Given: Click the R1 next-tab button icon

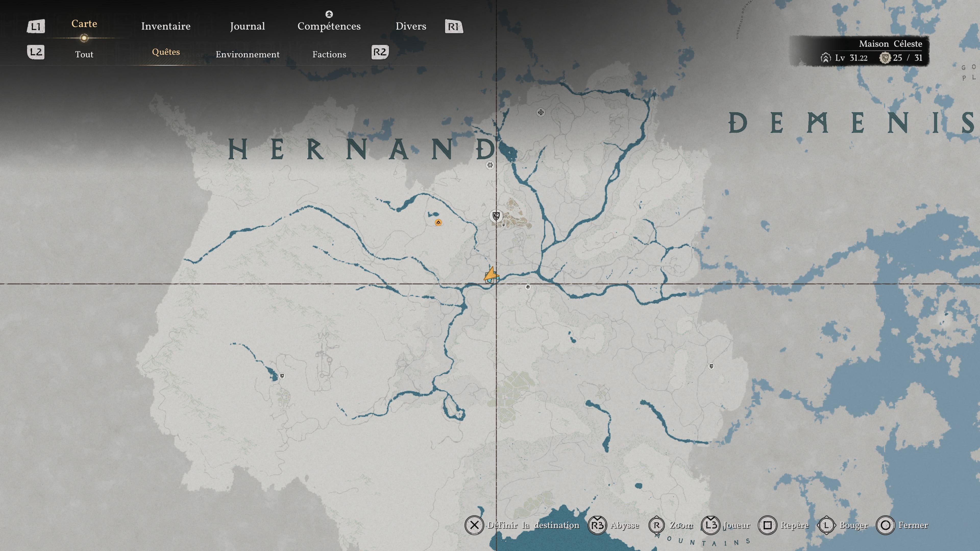Looking at the screenshot, I should click(454, 26).
